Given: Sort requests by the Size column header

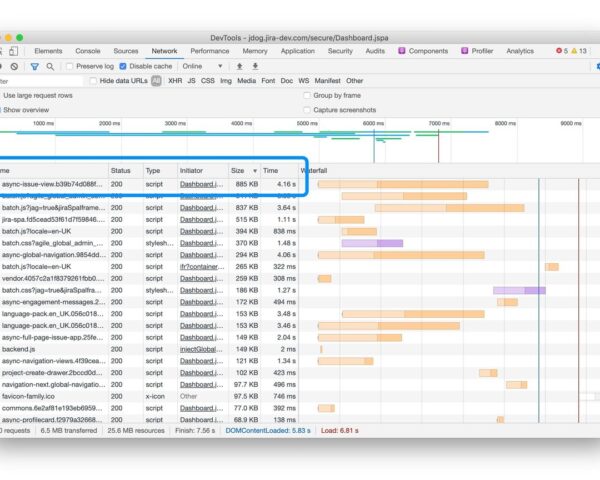Looking at the screenshot, I should tap(238, 170).
